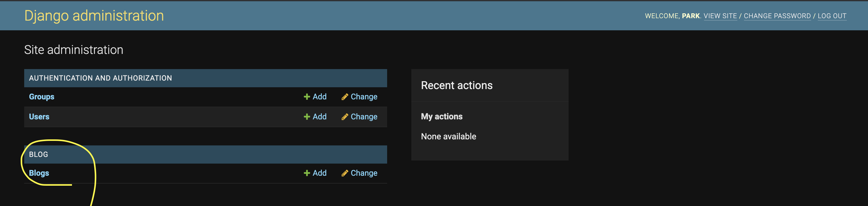
Task: Open the Blogs model link
Action: click(x=39, y=173)
